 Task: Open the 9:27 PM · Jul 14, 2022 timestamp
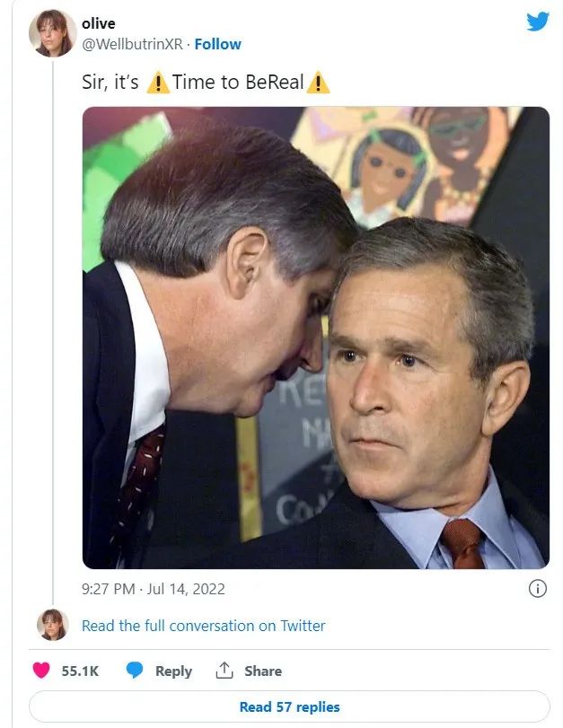[x=153, y=589]
